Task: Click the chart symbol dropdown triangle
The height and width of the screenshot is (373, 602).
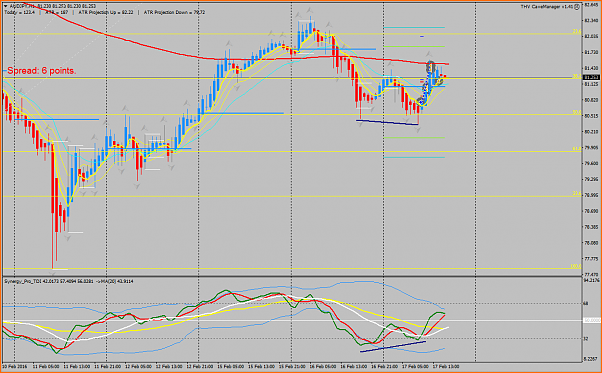Action: pyautogui.click(x=5, y=6)
